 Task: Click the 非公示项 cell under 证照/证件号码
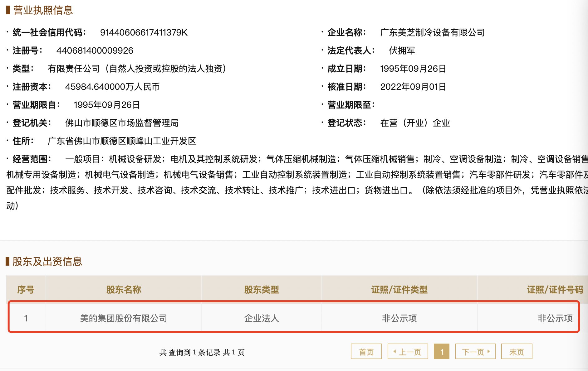[555, 318]
